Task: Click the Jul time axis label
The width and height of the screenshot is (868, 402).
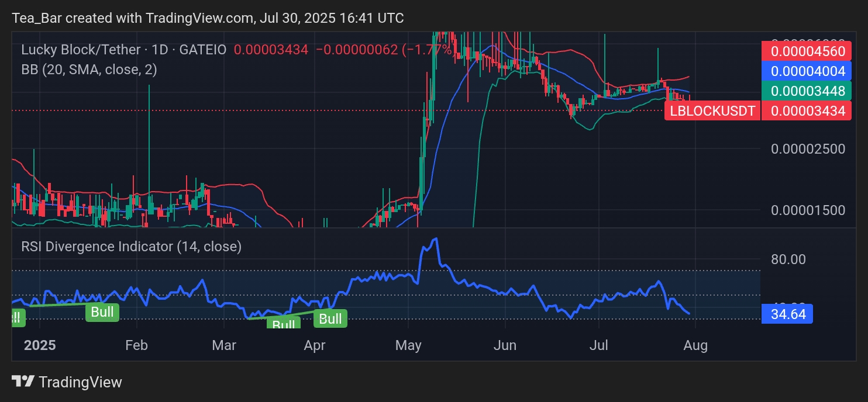Action: [x=599, y=345]
